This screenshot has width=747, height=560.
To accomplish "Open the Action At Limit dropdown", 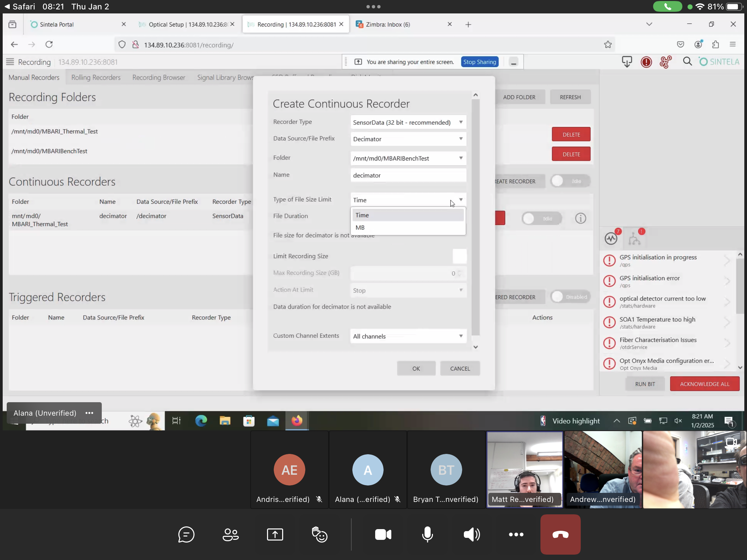I will (x=408, y=290).
